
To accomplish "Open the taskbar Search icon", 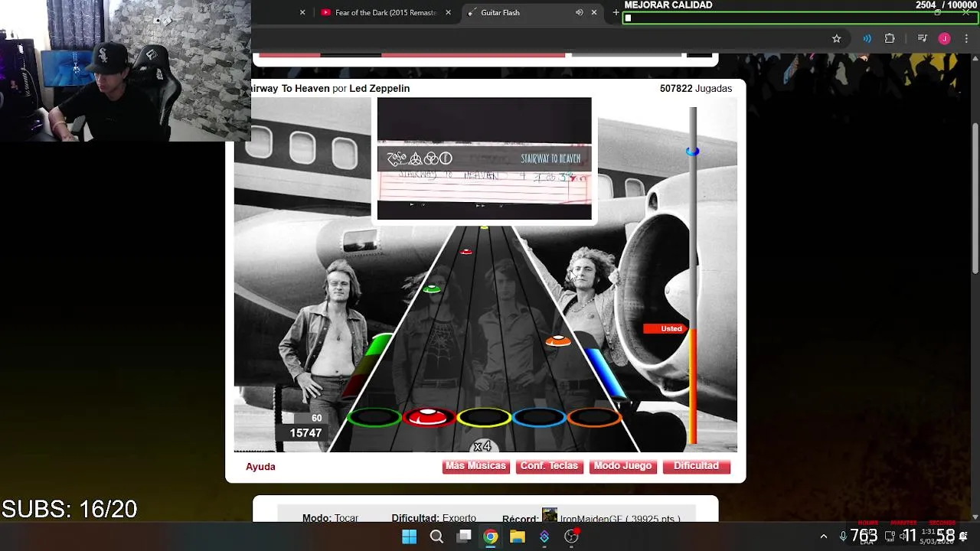I will coord(436,536).
